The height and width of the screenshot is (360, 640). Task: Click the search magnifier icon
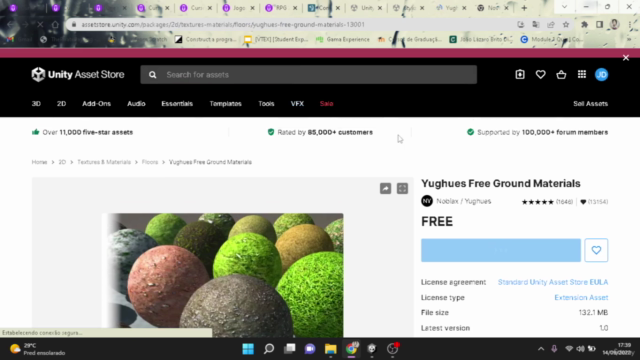(x=152, y=75)
